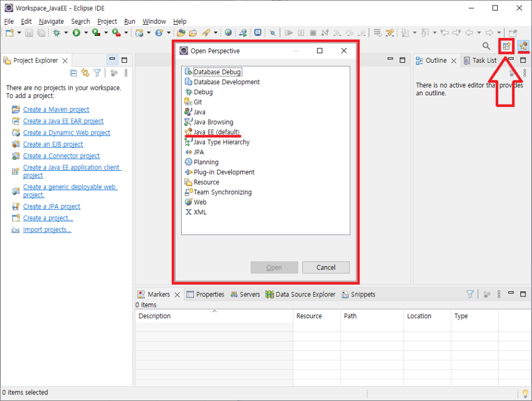Viewport: 532px width, 401px height.
Task: Click the Next Annotation icon
Action: tap(405, 33)
